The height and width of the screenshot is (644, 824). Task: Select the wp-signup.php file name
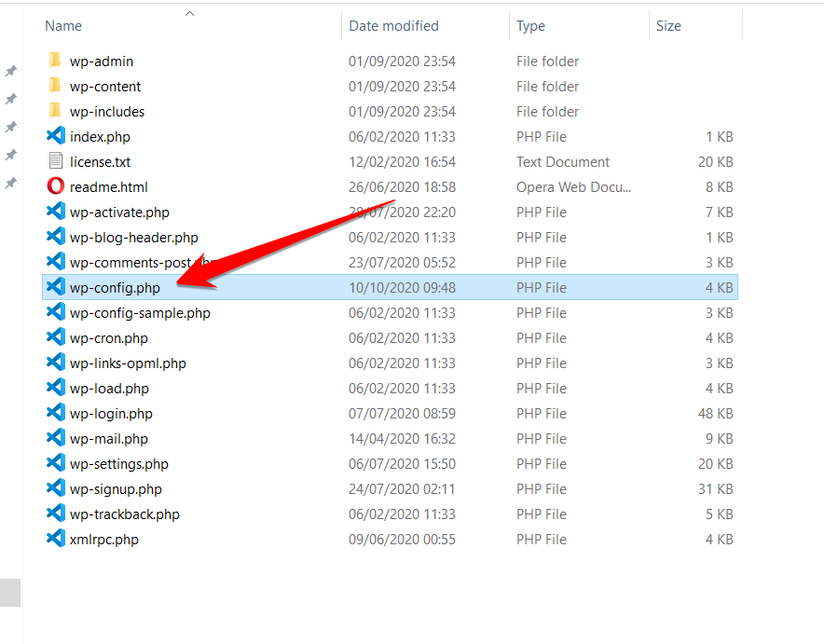tap(116, 489)
